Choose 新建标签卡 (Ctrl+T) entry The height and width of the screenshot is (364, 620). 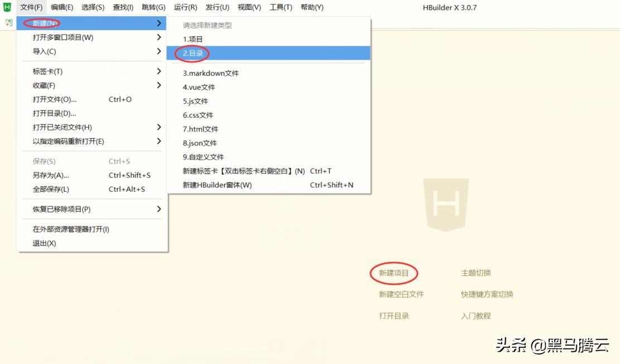tap(268, 171)
